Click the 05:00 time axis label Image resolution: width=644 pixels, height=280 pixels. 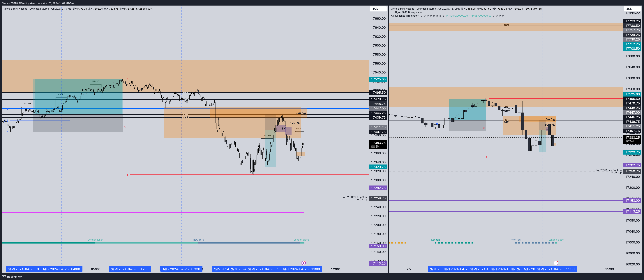[x=96, y=269]
